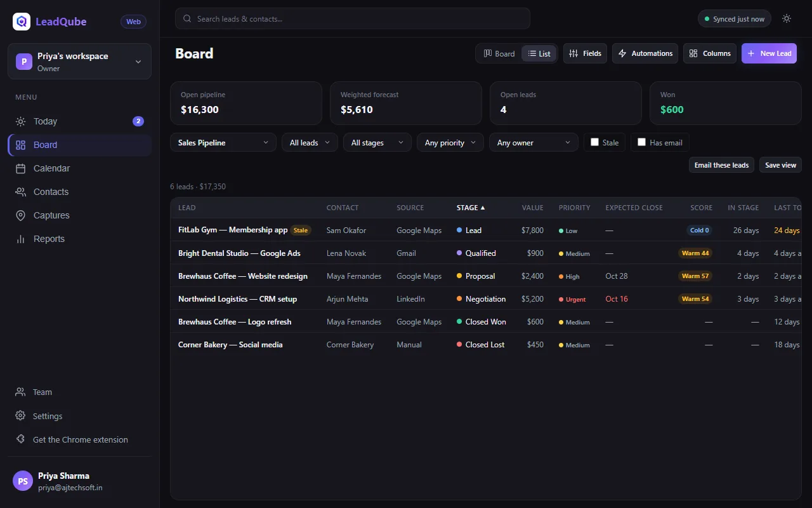The height and width of the screenshot is (508, 812).
Task: Open Corner Bakery — Social media lead
Action: click(230, 344)
